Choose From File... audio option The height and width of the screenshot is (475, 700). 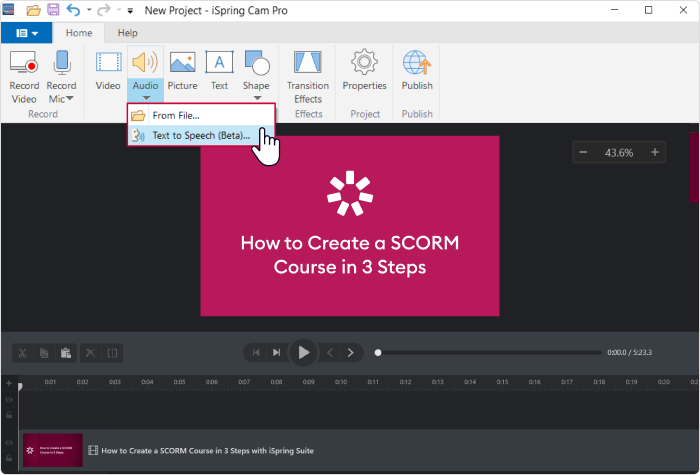tap(201, 115)
